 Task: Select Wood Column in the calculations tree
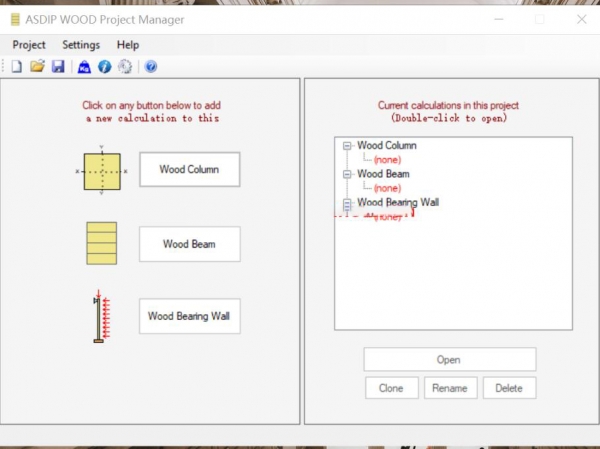pyautogui.click(x=386, y=145)
